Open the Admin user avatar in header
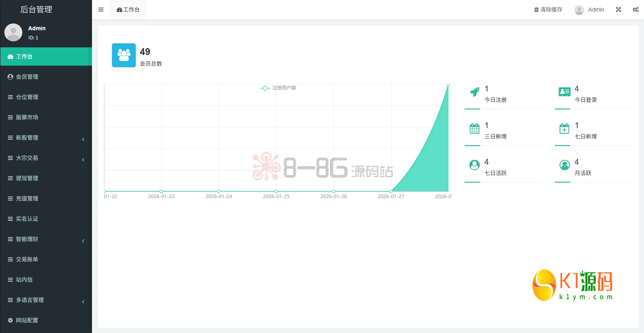This screenshot has height=333, width=644. point(579,10)
